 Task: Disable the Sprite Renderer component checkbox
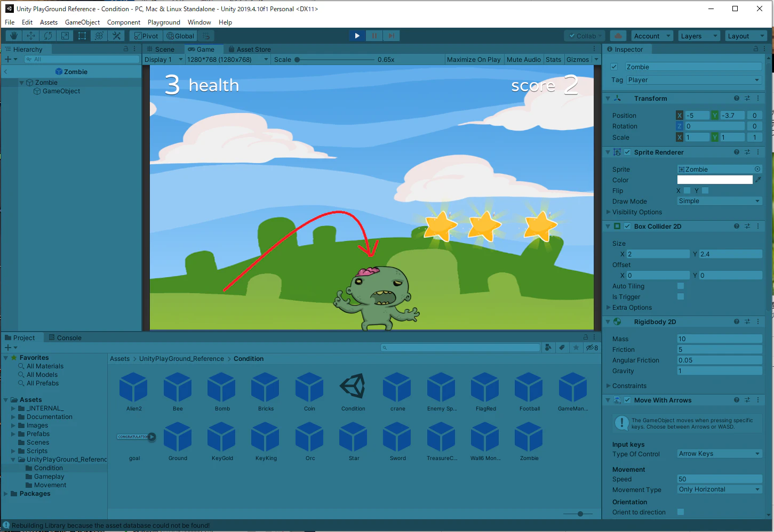click(628, 152)
